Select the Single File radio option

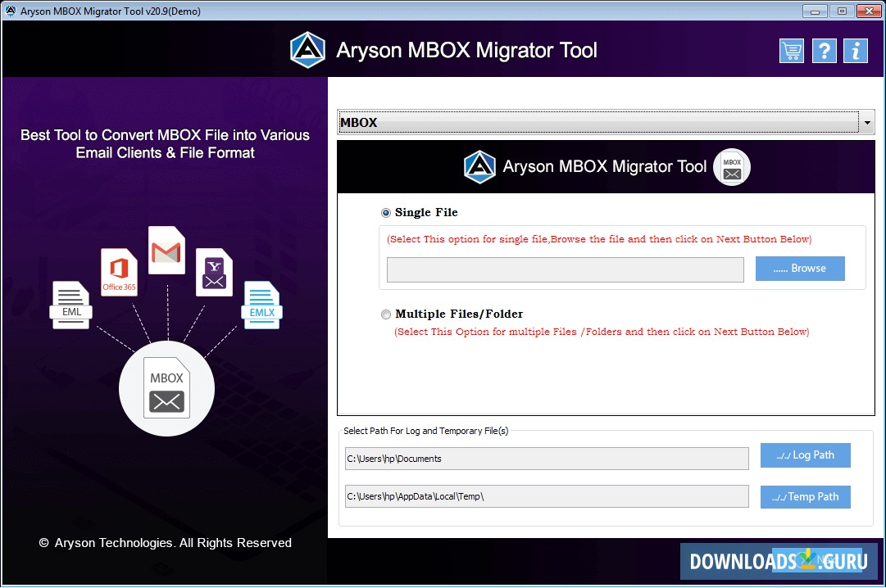[x=386, y=213]
